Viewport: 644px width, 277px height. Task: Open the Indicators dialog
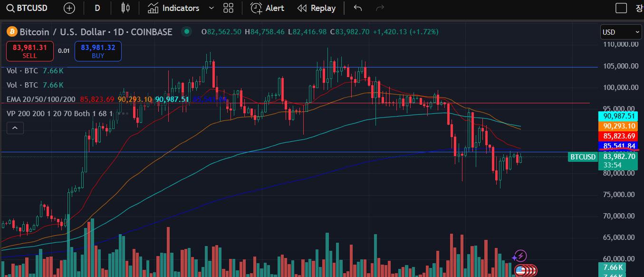pyautogui.click(x=173, y=8)
